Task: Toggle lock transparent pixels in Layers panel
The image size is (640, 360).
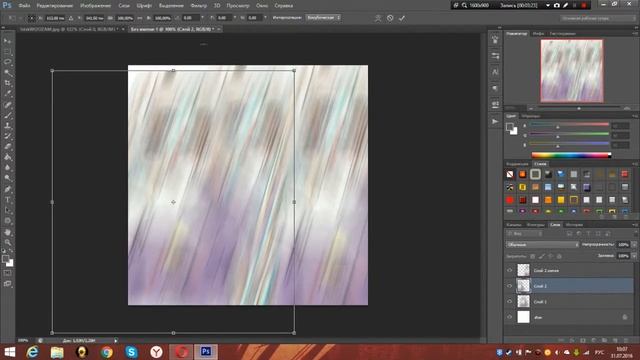Action: click(x=533, y=256)
